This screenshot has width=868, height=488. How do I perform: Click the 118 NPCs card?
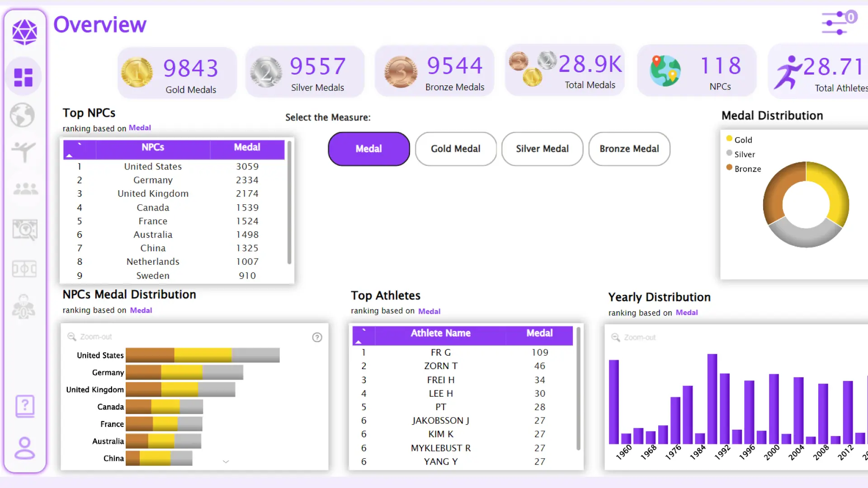[697, 70]
